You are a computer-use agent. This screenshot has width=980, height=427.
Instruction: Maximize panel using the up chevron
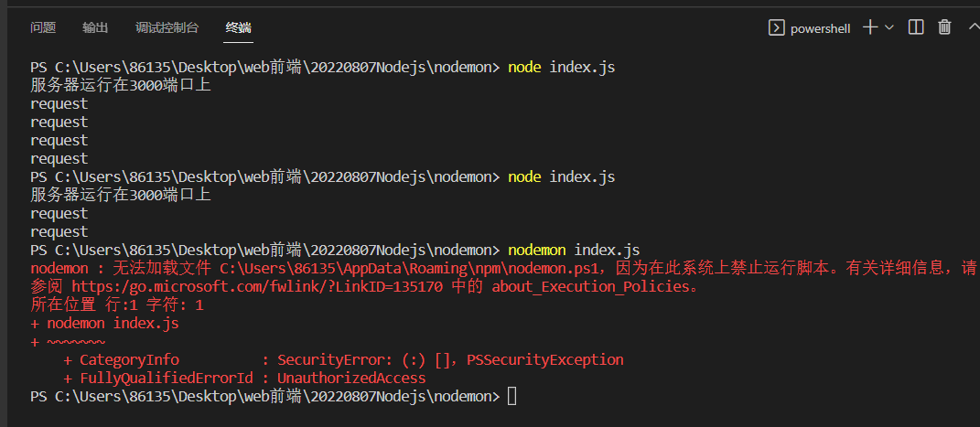coord(974,27)
